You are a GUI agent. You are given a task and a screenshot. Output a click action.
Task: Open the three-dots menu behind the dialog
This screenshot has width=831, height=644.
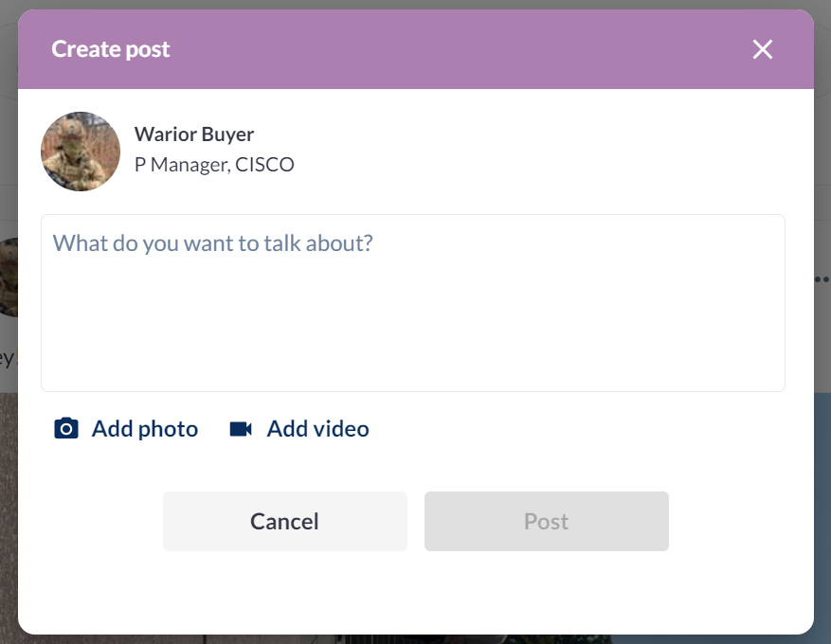tap(822, 279)
